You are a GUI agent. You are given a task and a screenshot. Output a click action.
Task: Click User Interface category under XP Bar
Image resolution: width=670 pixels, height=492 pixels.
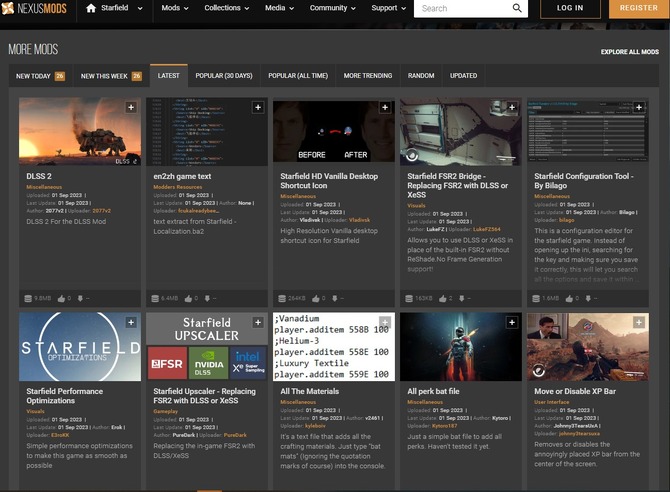click(x=551, y=402)
